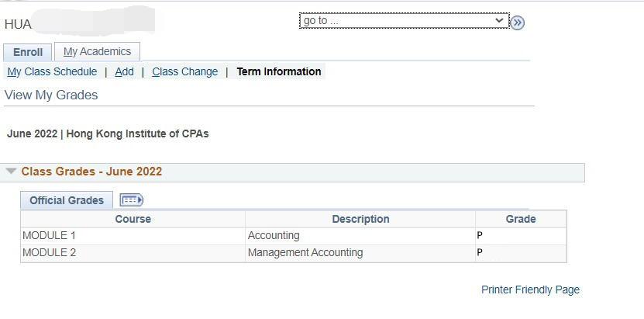Viewport: 644px width, 319px height.
Task: Go to the Class Change page
Action: pos(184,71)
